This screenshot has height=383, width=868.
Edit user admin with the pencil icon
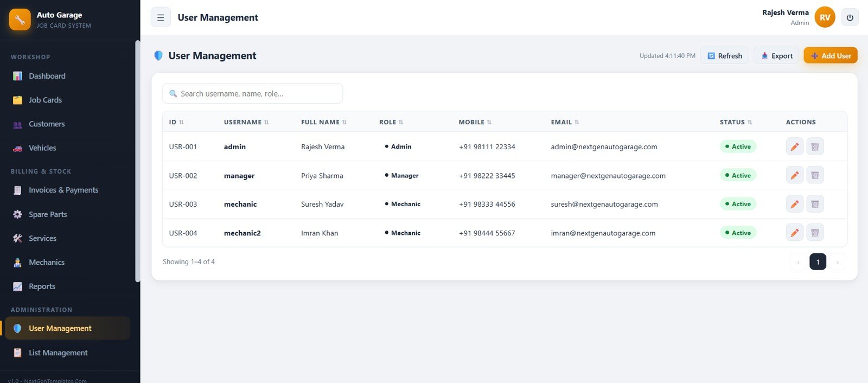[x=795, y=146]
